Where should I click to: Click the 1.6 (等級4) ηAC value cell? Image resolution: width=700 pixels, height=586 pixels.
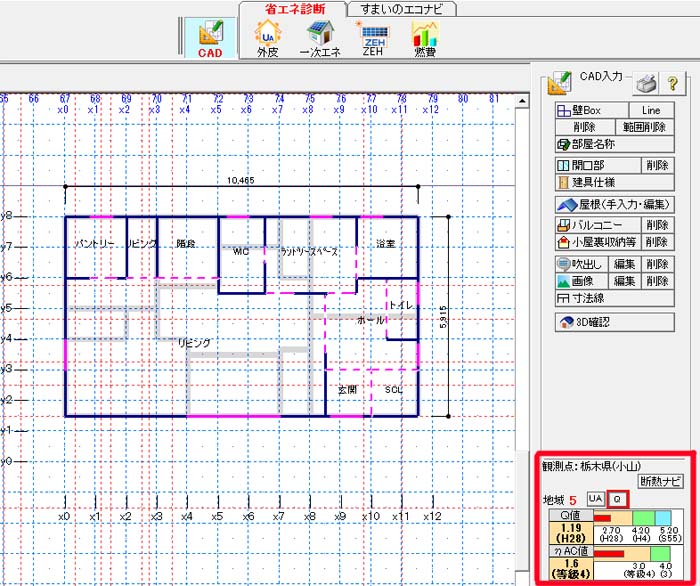571,568
